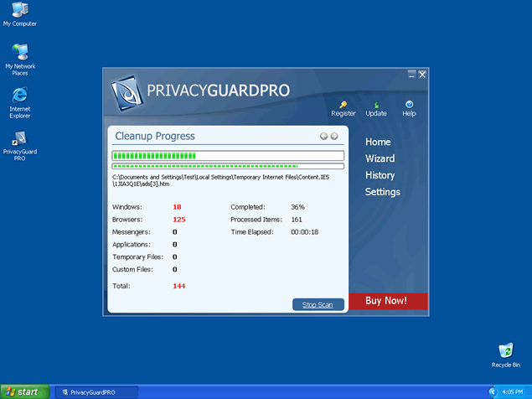The height and width of the screenshot is (399, 532).
Task: Click the Buy Now! banner
Action: [x=388, y=301]
